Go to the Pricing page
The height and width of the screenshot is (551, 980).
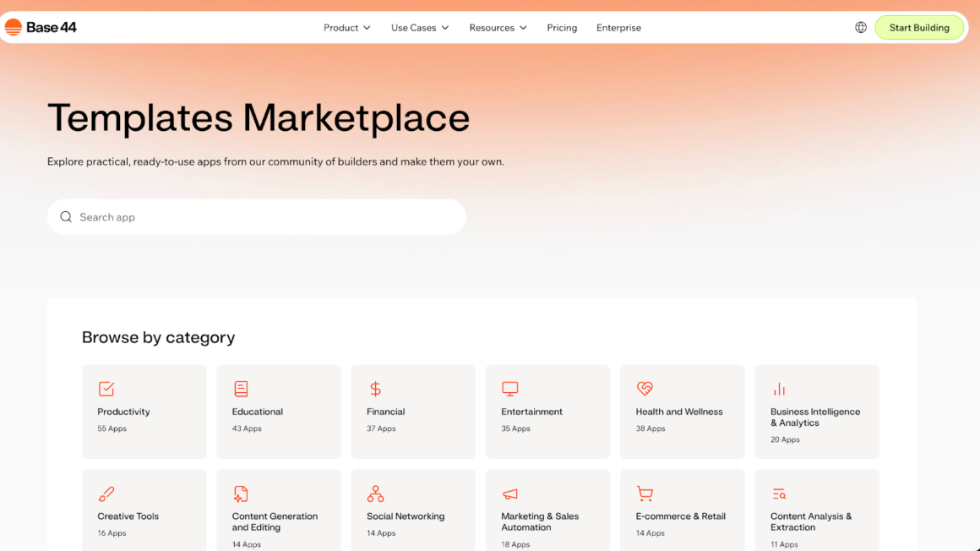click(x=562, y=28)
